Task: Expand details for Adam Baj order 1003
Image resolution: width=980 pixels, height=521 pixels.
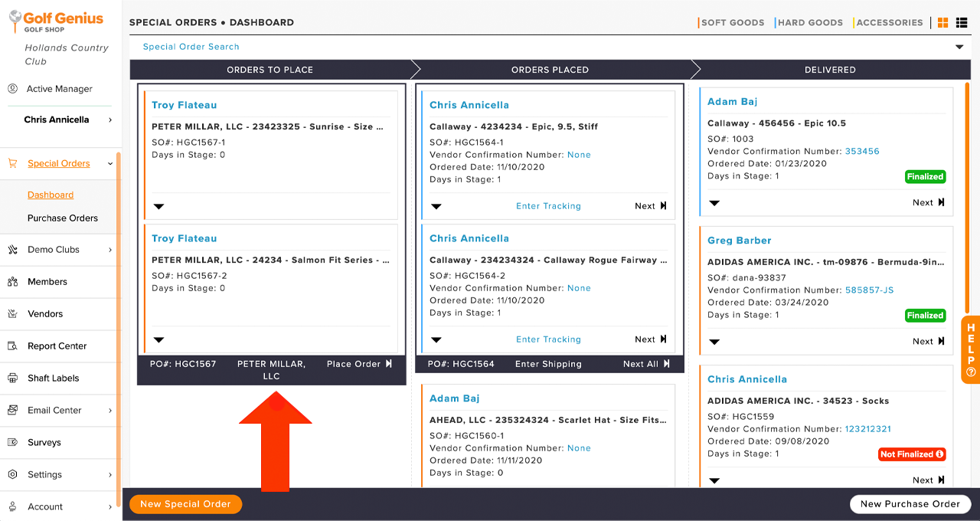Action: 714,203
